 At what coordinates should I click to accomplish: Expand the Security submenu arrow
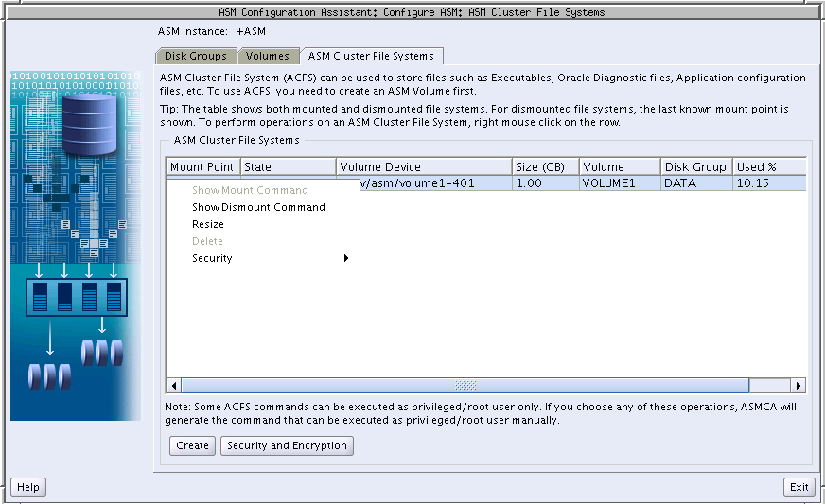tap(346, 258)
